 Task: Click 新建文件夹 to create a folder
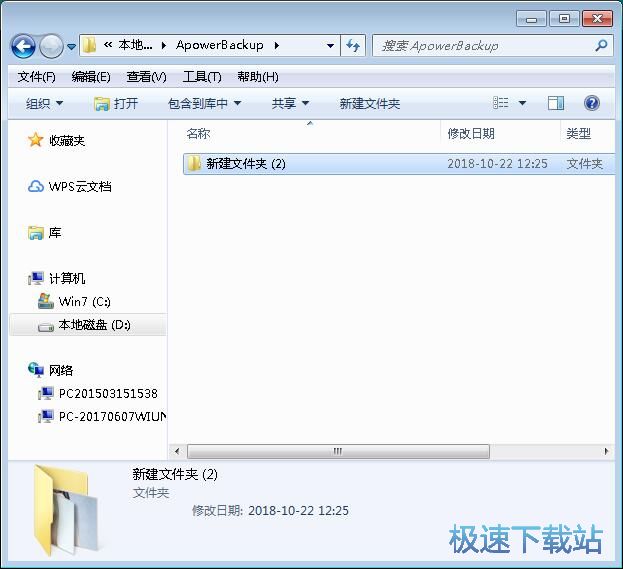pyautogui.click(x=370, y=104)
